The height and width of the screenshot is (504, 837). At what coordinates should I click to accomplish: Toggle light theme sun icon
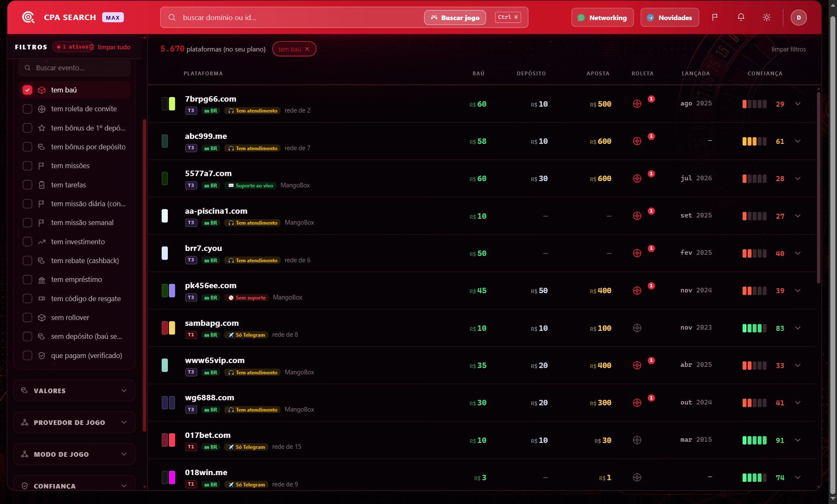767,18
